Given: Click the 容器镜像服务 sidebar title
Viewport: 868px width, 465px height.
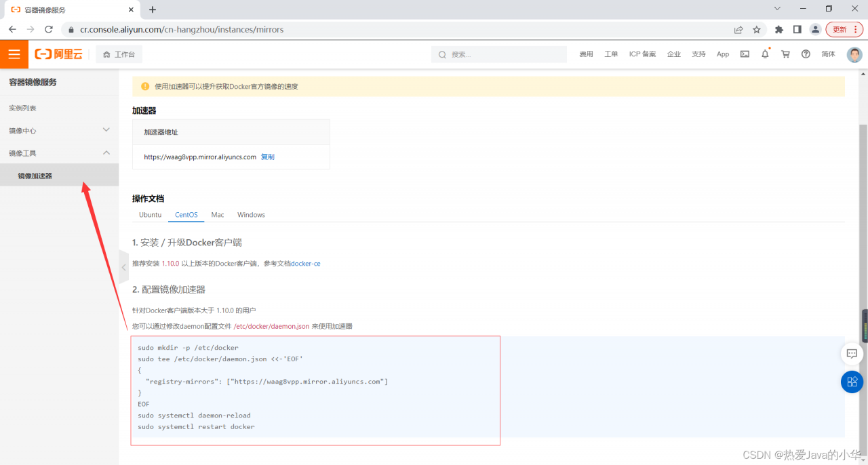Looking at the screenshot, I should pos(33,82).
